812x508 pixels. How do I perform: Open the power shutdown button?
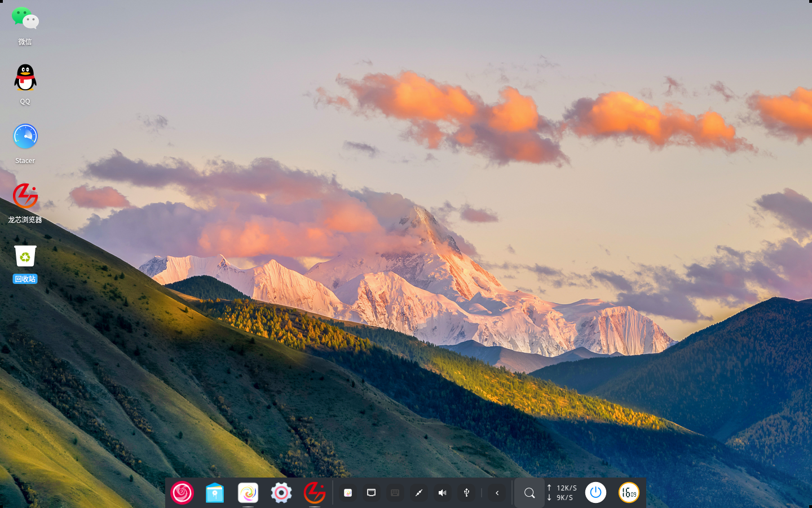595,493
